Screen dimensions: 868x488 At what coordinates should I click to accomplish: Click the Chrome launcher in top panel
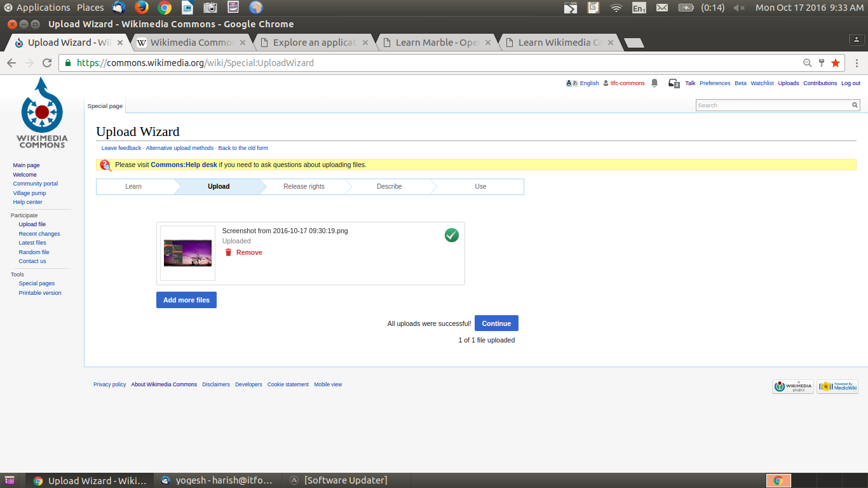pyautogui.click(x=165, y=8)
